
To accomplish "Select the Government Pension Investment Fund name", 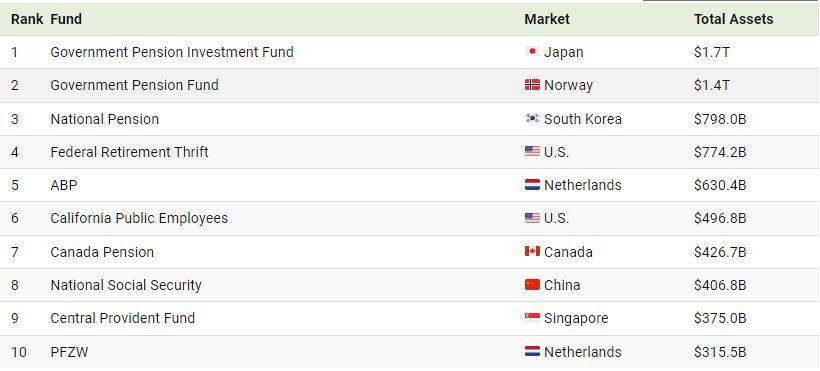I will click(x=172, y=52).
